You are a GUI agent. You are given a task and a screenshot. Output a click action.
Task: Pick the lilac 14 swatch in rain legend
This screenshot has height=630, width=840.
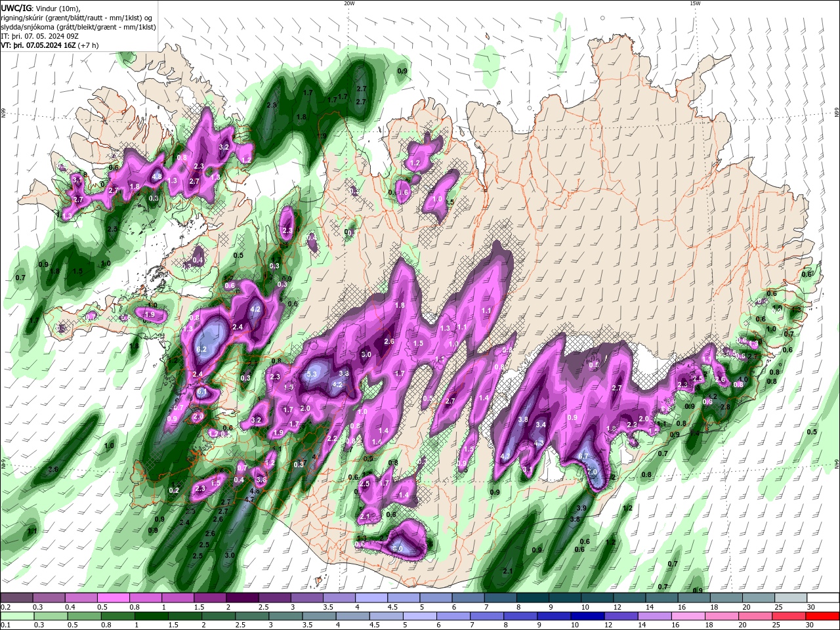point(655,616)
